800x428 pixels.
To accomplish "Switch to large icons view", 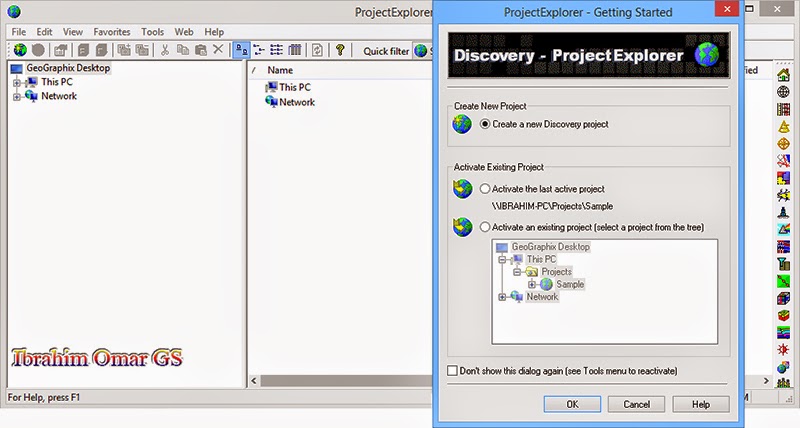I will click(x=241, y=50).
